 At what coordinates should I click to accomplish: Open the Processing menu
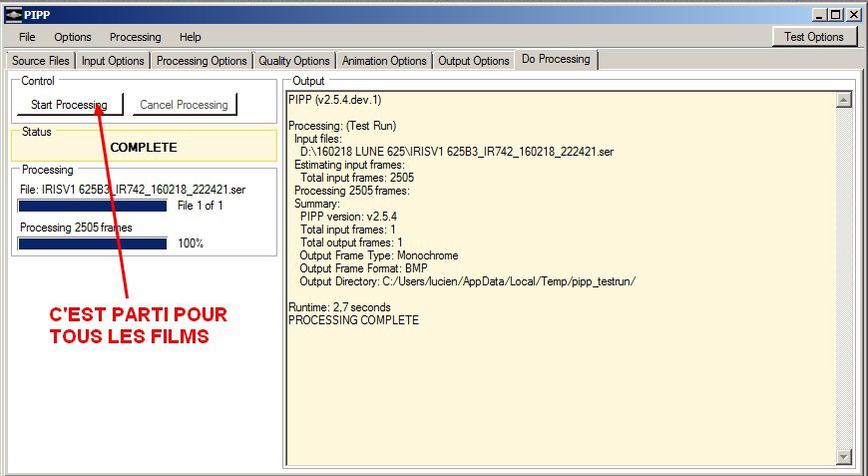135,37
